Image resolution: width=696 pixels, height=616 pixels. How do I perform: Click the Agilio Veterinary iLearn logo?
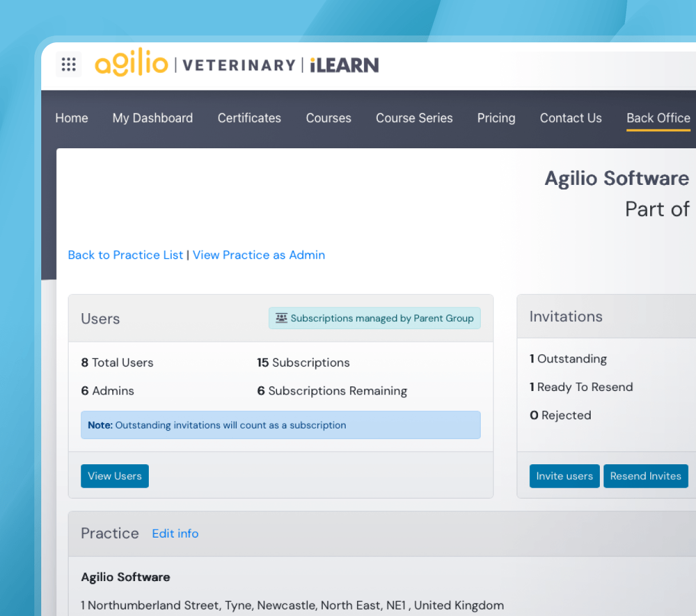237,64
